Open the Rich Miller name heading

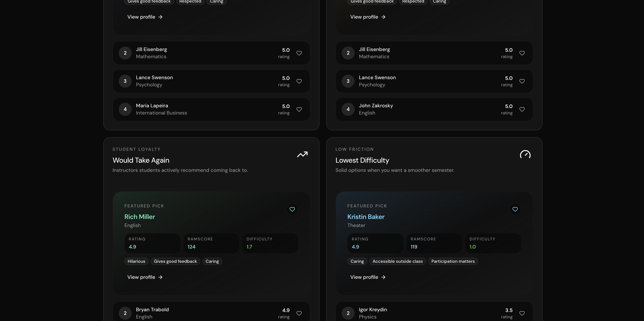tap(139, 217)
